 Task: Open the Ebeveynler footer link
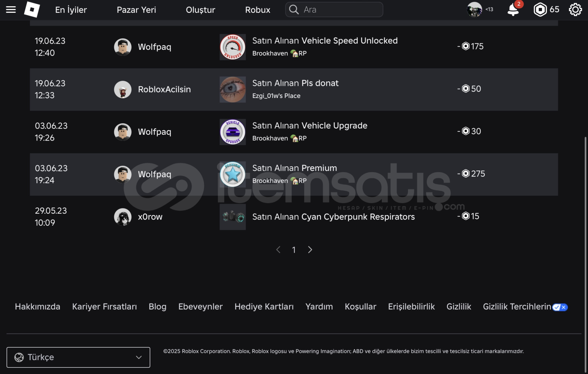tap(201, 307)
